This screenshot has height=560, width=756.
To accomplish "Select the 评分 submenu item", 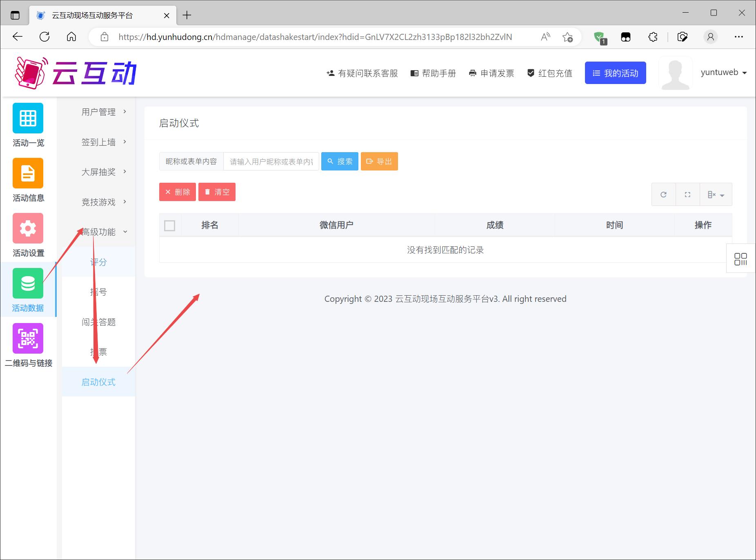I will tap(98, 262).
